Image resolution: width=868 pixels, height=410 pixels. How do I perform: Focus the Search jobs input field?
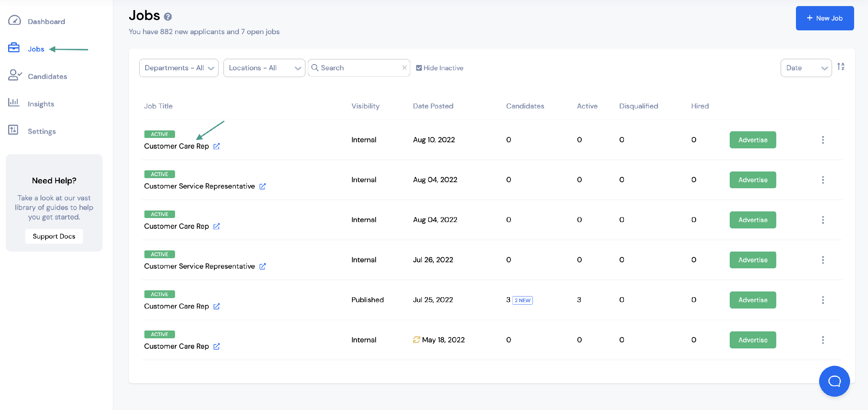(x=359, y=68)
